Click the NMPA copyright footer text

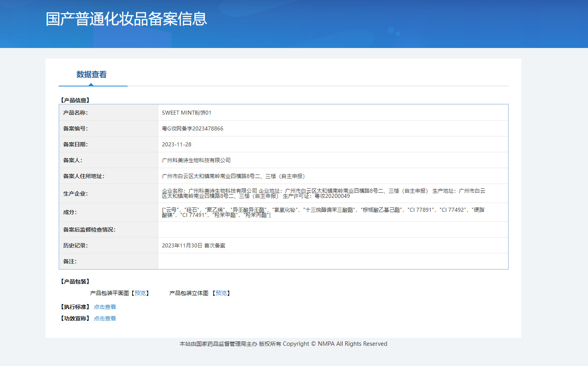(x=283, y=344)
